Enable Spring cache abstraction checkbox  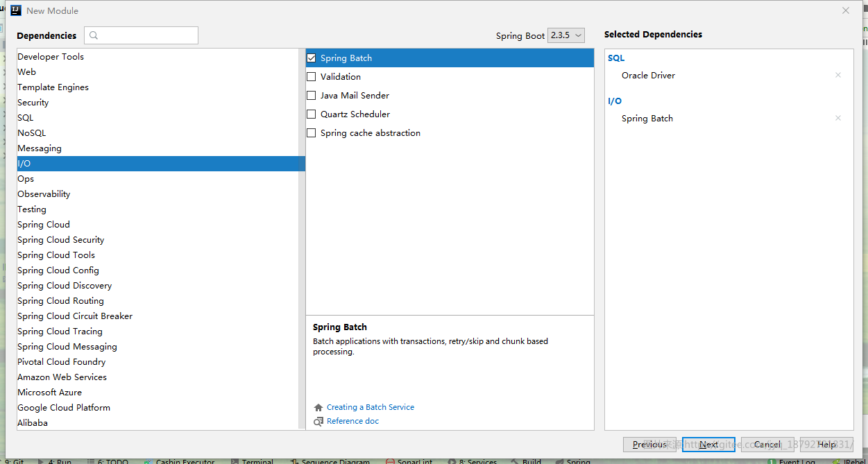click(312, 133)
